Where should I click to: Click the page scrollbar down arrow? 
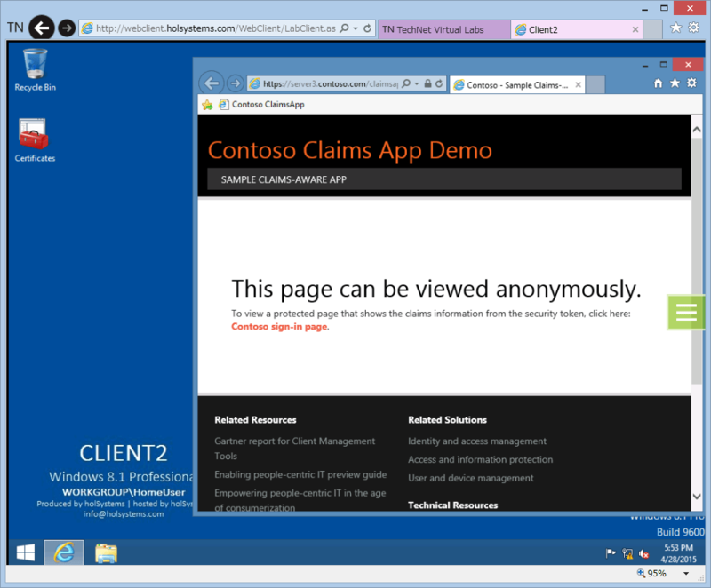click(x=697, y=496)
